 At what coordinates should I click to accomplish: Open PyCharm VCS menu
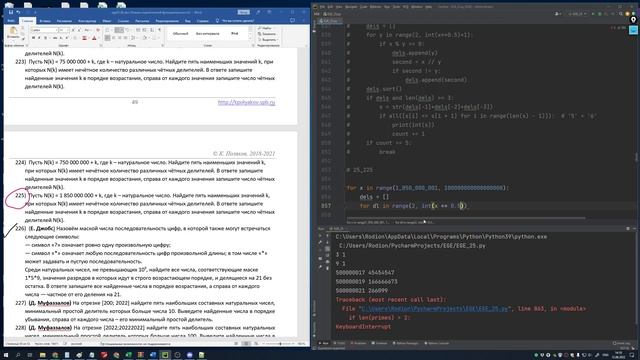click(x=406, y=7)
